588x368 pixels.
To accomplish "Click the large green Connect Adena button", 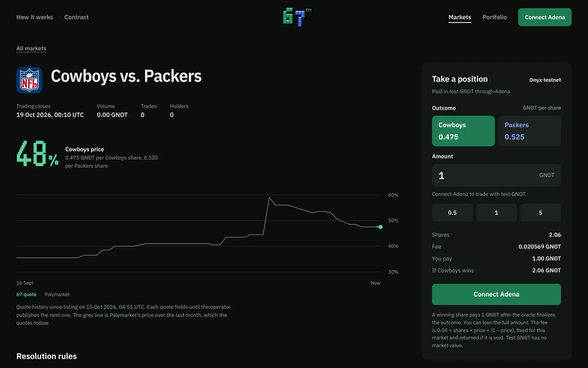I will (497, 294).
